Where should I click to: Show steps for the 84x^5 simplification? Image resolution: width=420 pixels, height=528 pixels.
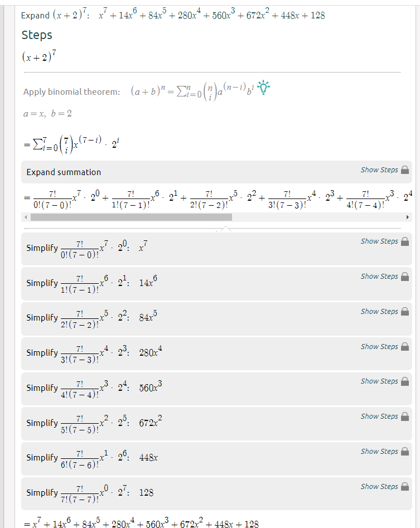(379, 312)
